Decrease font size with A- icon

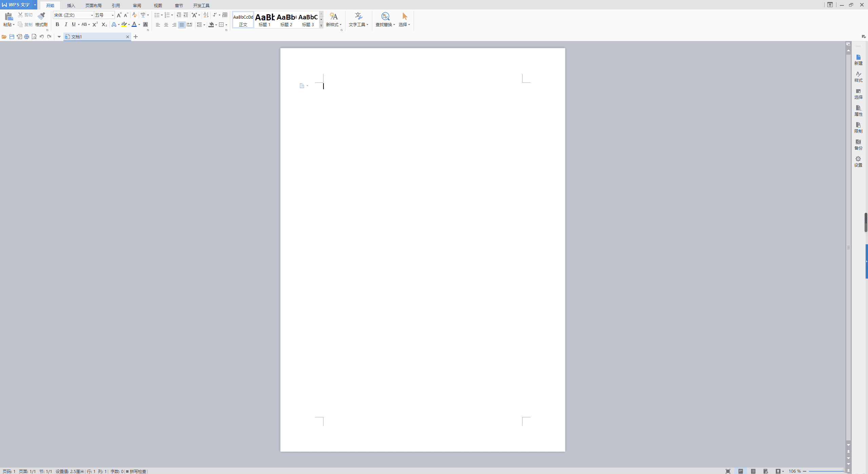[x=126, y=15]
